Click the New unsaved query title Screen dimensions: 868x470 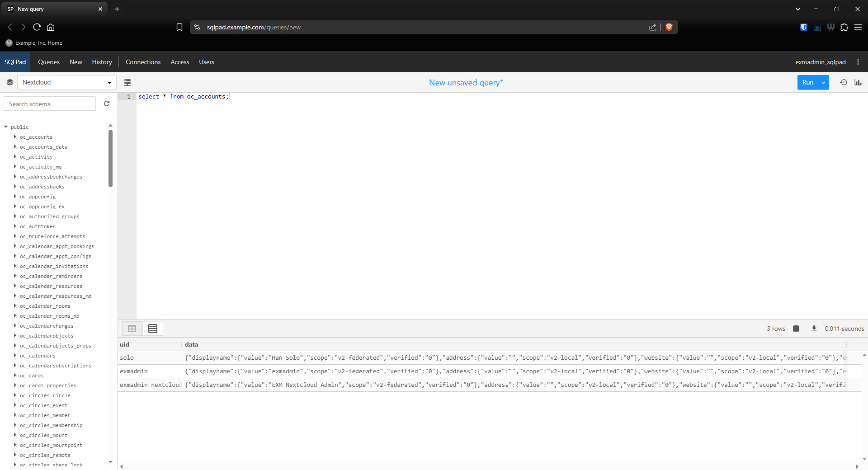tap(466, 83)
